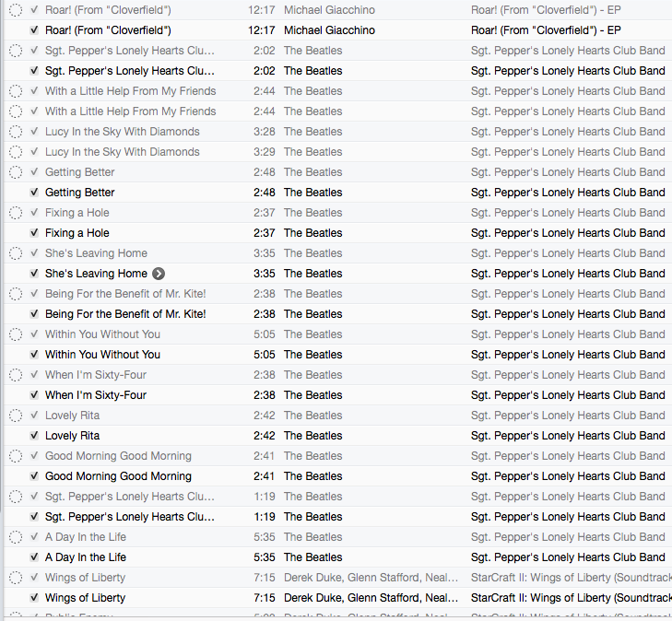Uncheck the bold Lovely Rita checkbox
672x621 pixels.
pyautogui.click(x=34, y=436)
